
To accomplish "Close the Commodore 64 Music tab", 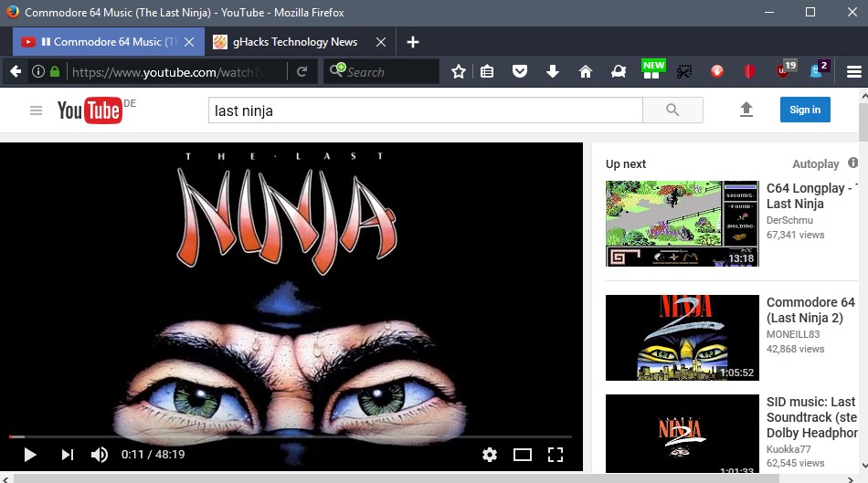I will point(189,42).
